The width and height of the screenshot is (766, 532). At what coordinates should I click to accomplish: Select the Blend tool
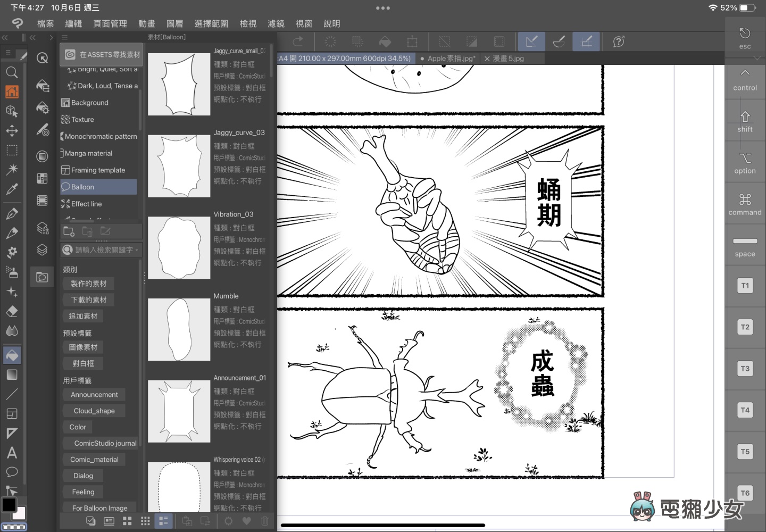[12, 331]
